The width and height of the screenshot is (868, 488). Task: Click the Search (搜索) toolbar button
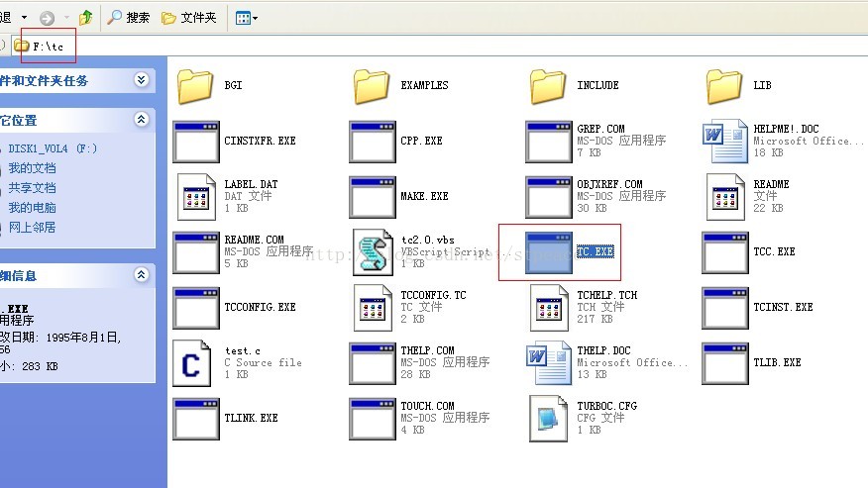coord(128,18)
